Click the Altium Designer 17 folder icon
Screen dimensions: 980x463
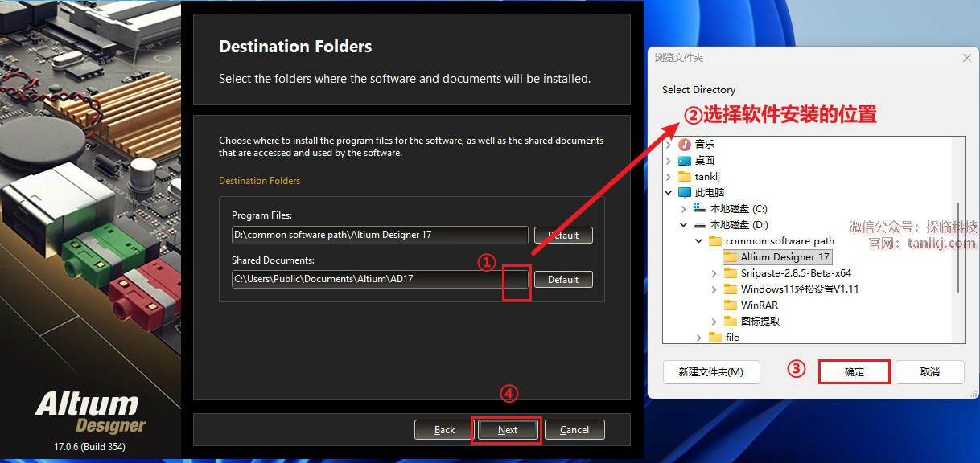(731, 257)
